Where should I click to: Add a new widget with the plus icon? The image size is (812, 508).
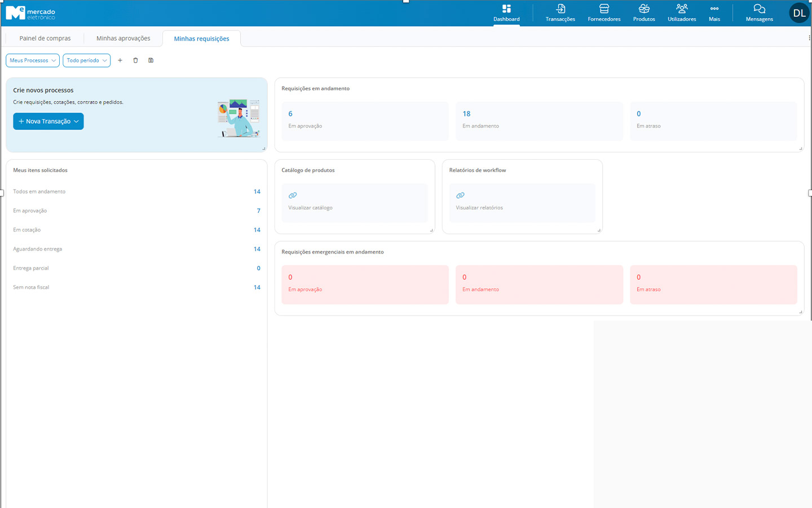point(120,60)
